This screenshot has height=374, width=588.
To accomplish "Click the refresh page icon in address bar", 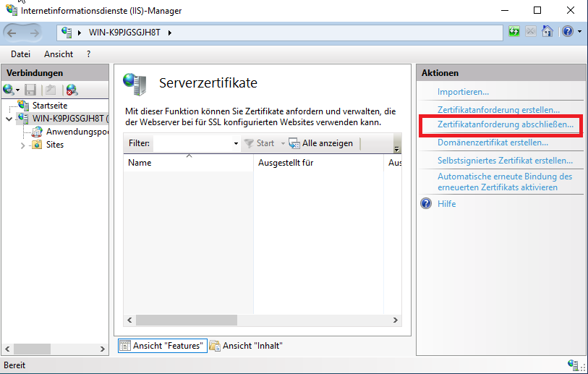I will pos(514,32).
